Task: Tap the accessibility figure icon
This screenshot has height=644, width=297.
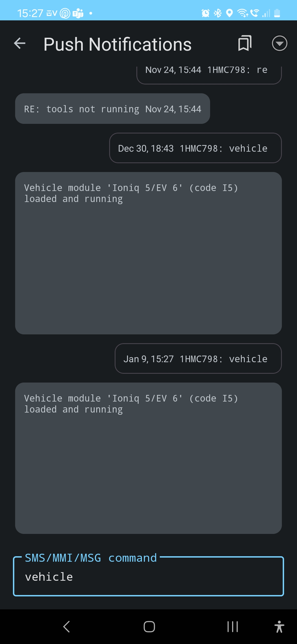Action: pos(279,627)
